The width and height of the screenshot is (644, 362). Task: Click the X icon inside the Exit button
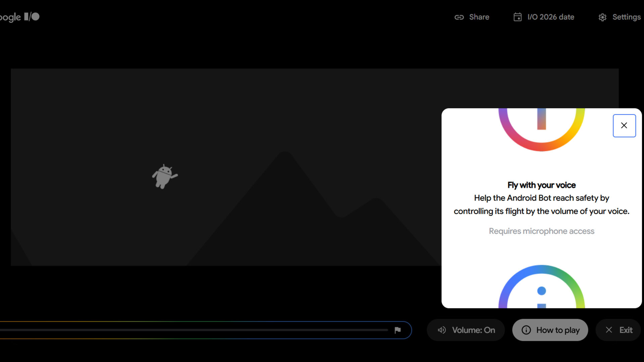[x=609, y=330]
